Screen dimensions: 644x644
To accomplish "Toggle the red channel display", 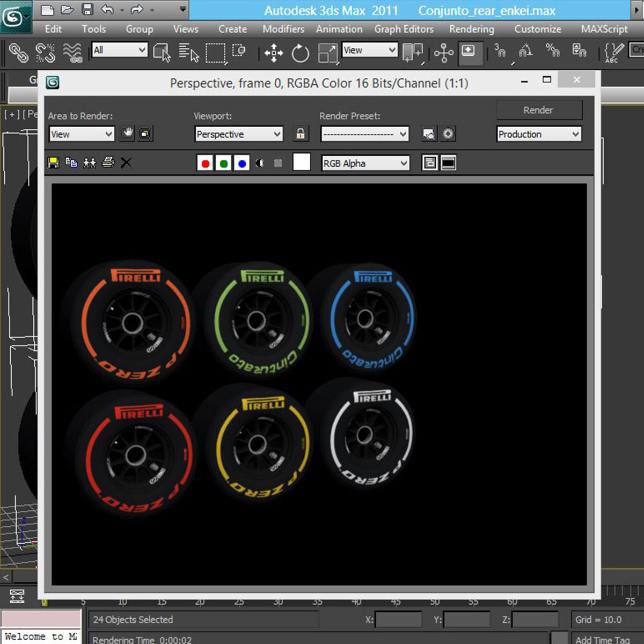I will pyautogui.click(x=205, y=163).
